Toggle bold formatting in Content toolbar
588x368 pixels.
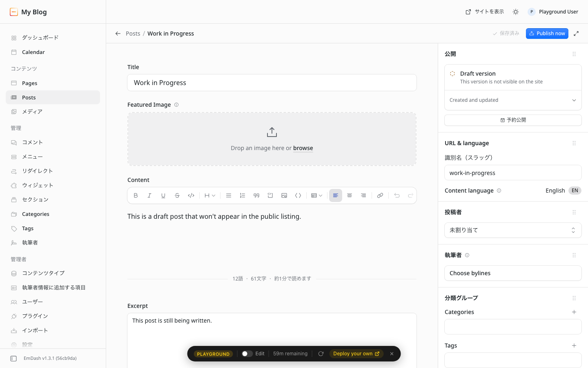(x=136, y=195)
